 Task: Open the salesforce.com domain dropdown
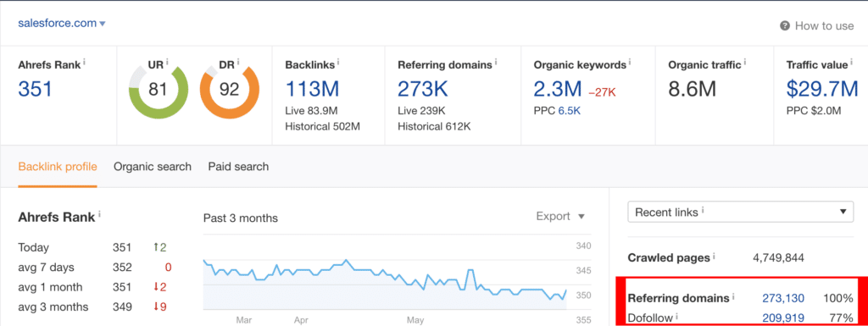(62, 24)
